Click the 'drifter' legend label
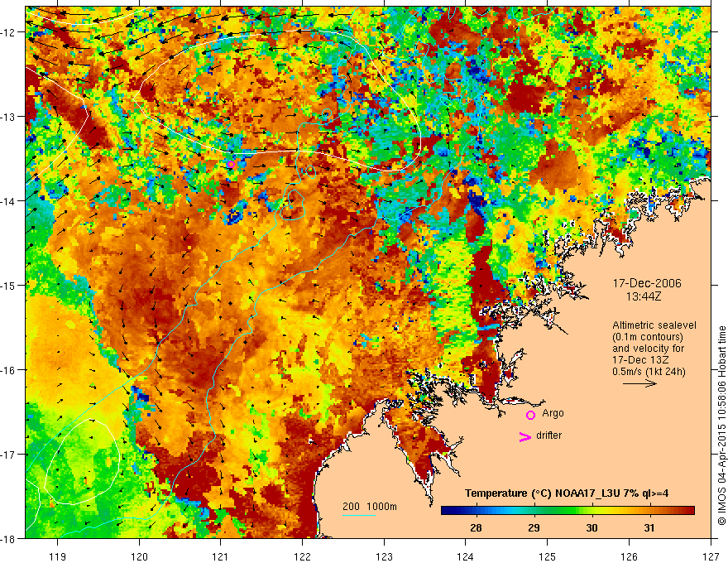Image resolution: width=728 pixels, height=563 pixels. [548, 435]
